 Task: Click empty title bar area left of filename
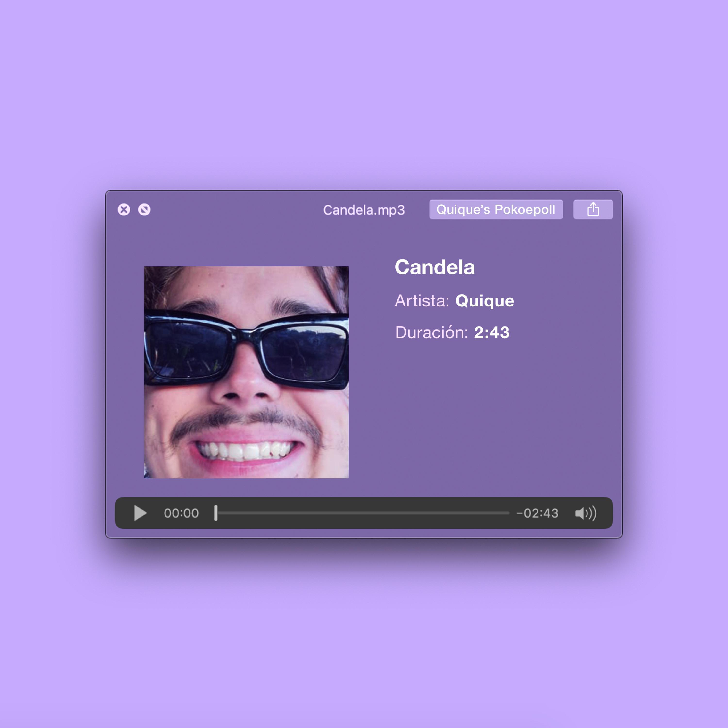(x=234, y=210)
